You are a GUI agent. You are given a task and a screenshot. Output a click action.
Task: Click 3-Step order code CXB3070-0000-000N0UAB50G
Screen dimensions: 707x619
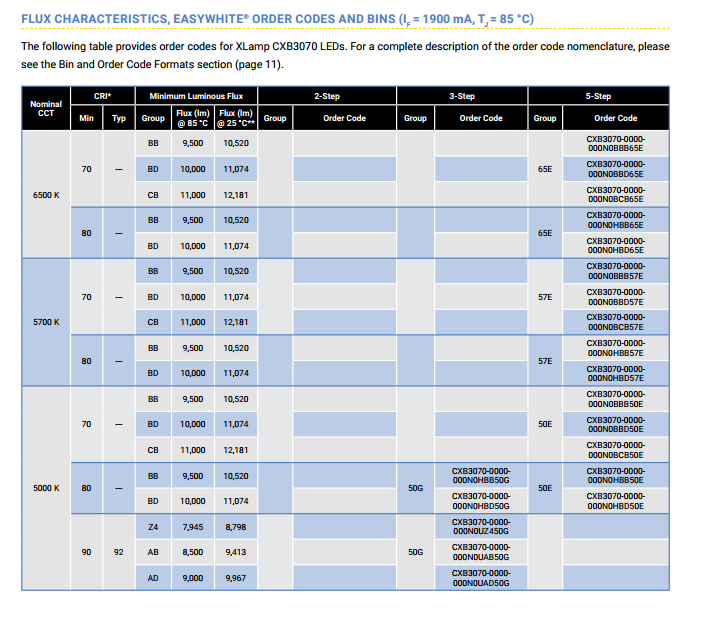[481, 552]
